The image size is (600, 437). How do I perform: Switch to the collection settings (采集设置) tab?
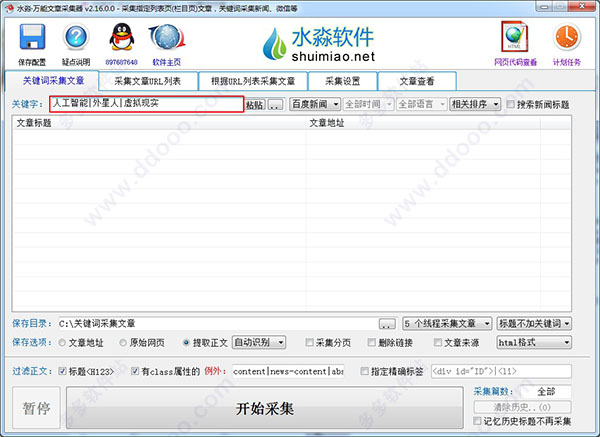[x=337, y=80]
